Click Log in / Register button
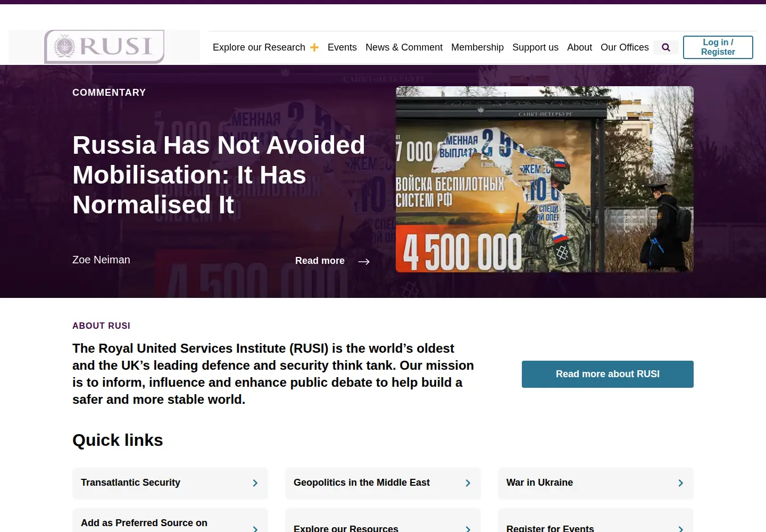This screenshot has width=766, height=532. [x=718, y=47]
